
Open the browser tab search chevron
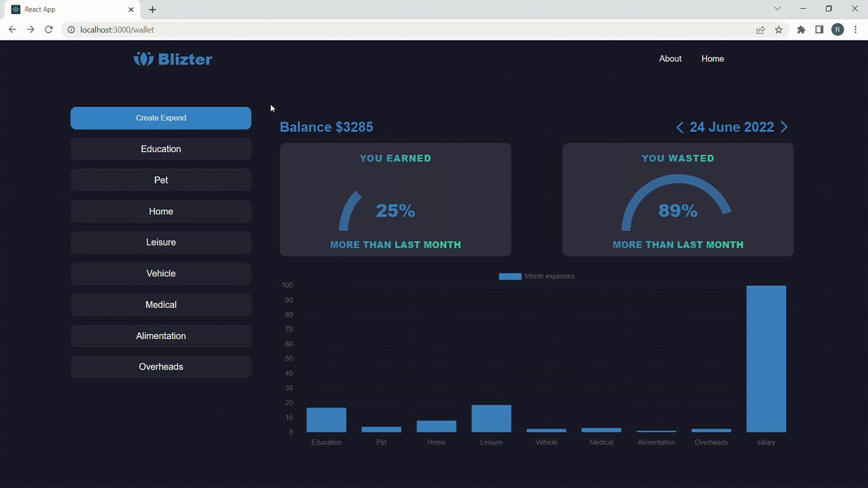pos(777,8)
